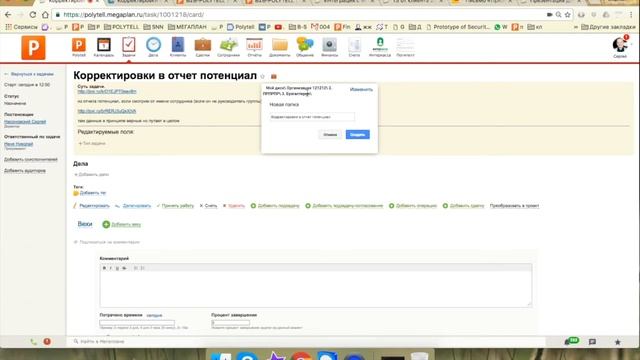Click the orange briefcase icon beside title
The image size is (640, 360).
click(274, 76)
